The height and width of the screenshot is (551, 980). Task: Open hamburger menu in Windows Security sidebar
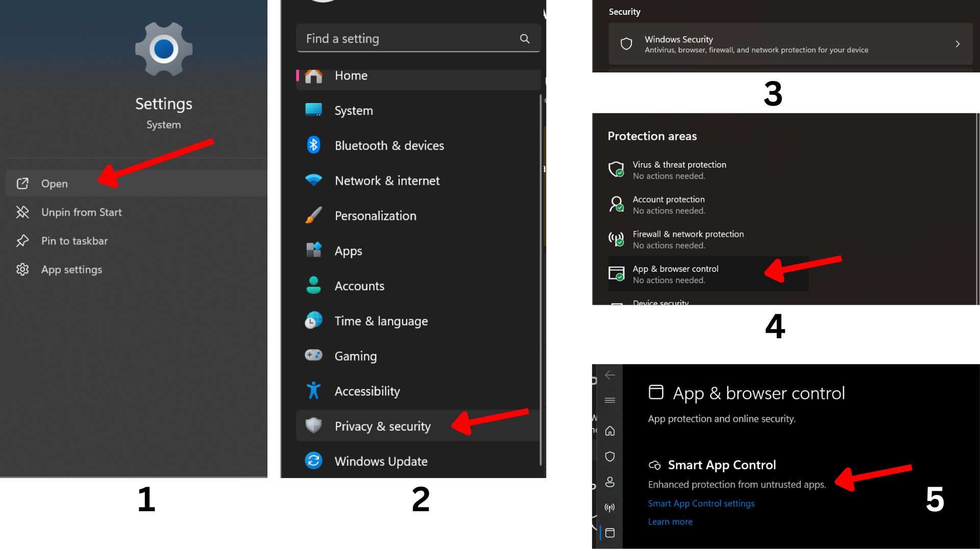pos(610,400)
